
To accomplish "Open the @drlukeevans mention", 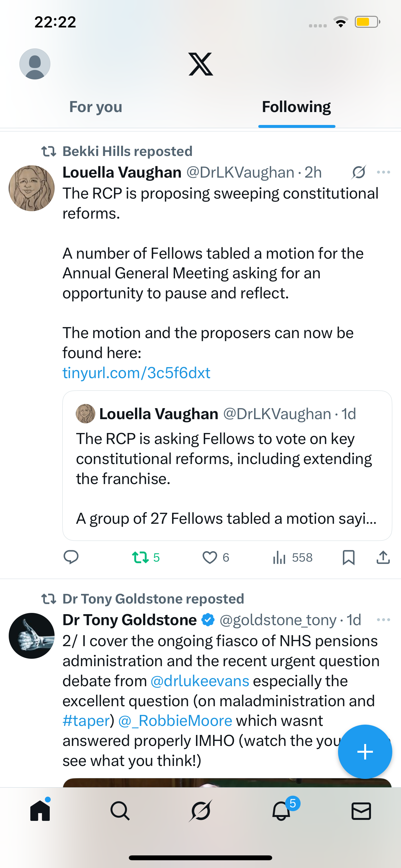I will 200,681.
